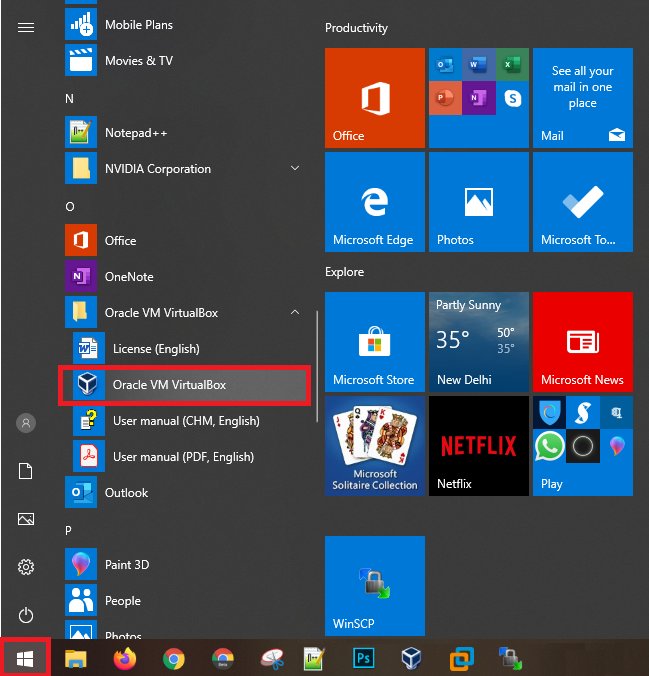
Task: Open Paint 3D app
Action: [183, 564]
